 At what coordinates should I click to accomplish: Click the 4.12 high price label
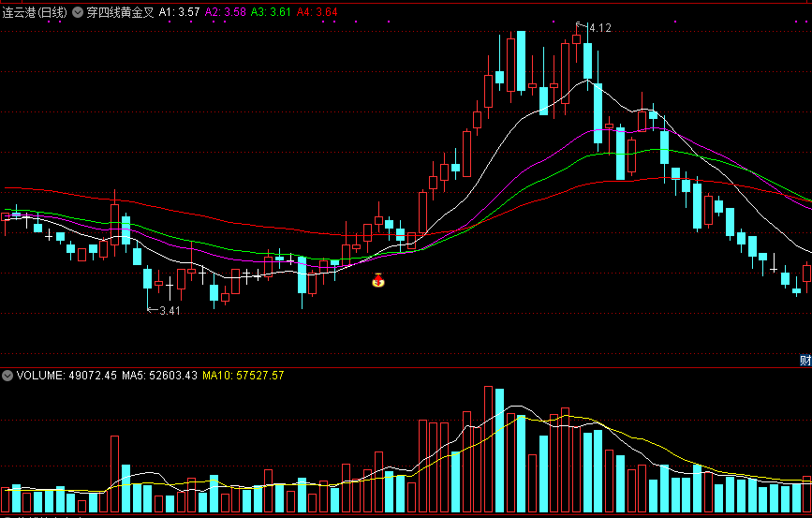(x=599, y=28)
